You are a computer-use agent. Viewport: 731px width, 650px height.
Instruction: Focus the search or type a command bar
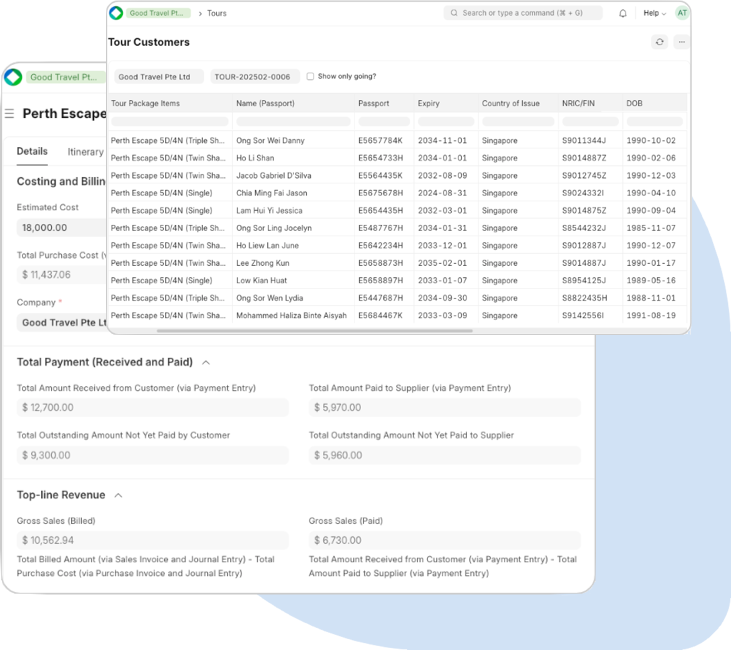click(x=523, y=13)
